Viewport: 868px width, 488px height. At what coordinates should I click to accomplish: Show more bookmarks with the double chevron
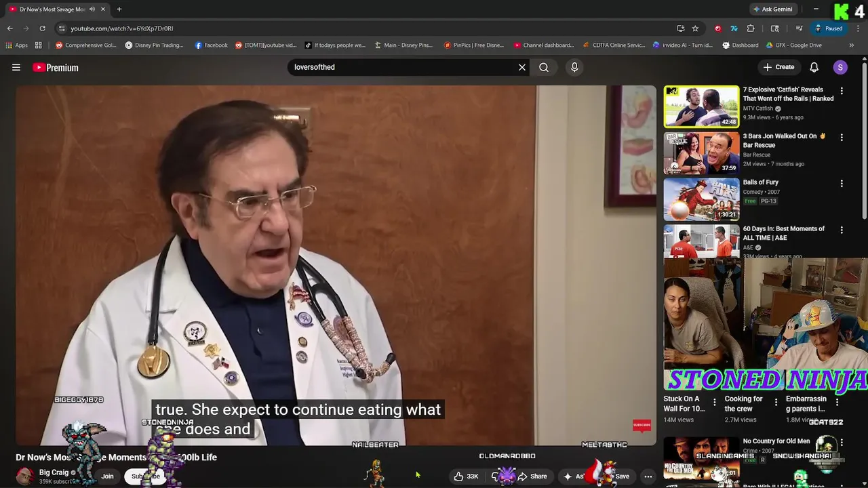[x=852, y=45]
